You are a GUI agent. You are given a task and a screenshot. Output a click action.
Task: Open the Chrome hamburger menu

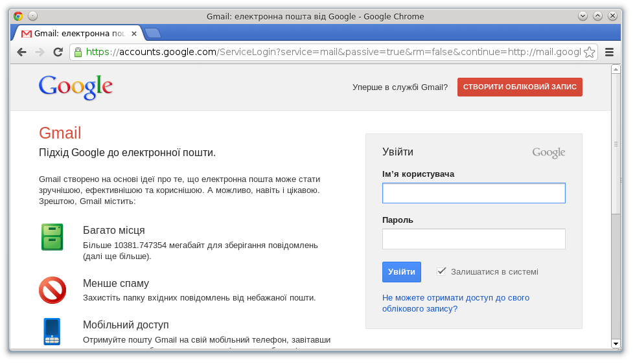pos(609,52)
